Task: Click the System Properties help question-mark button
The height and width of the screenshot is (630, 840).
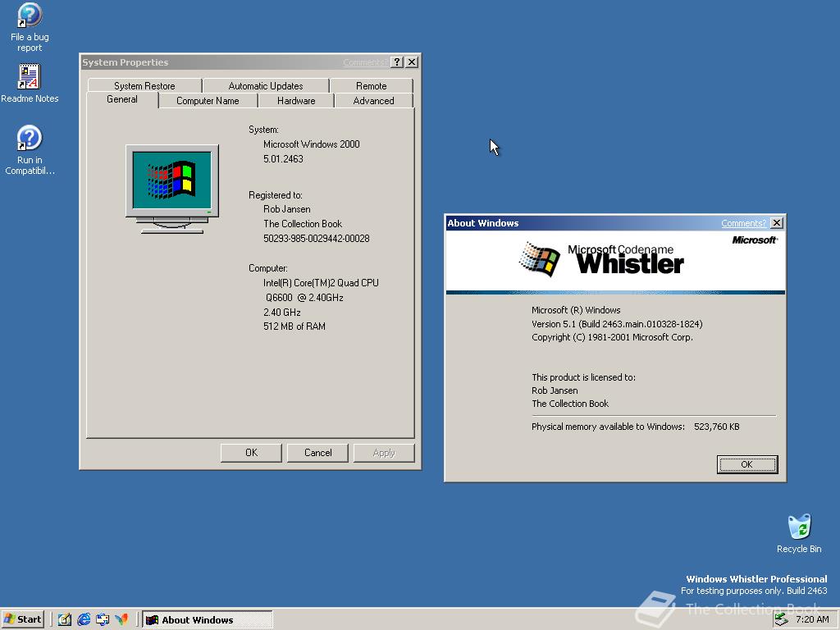Action: 397,62
